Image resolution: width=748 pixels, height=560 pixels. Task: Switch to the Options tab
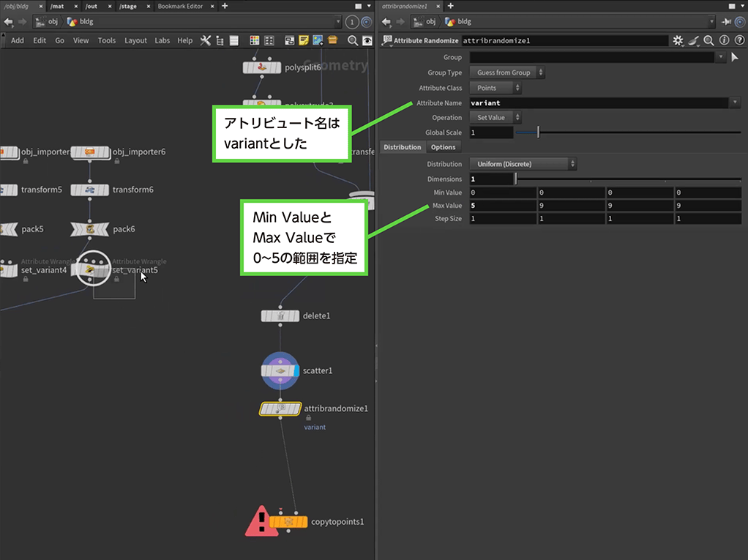coord(443,147)
